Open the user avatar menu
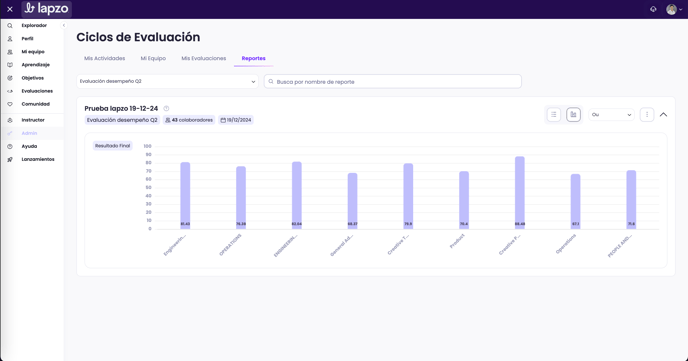This screenshot has height=361, width=688. [674, 9]
